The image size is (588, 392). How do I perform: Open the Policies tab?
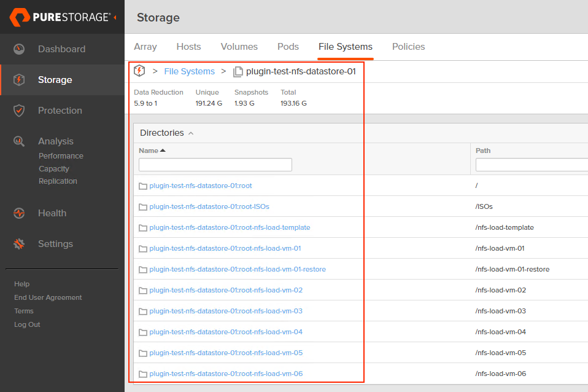[408, 47]
